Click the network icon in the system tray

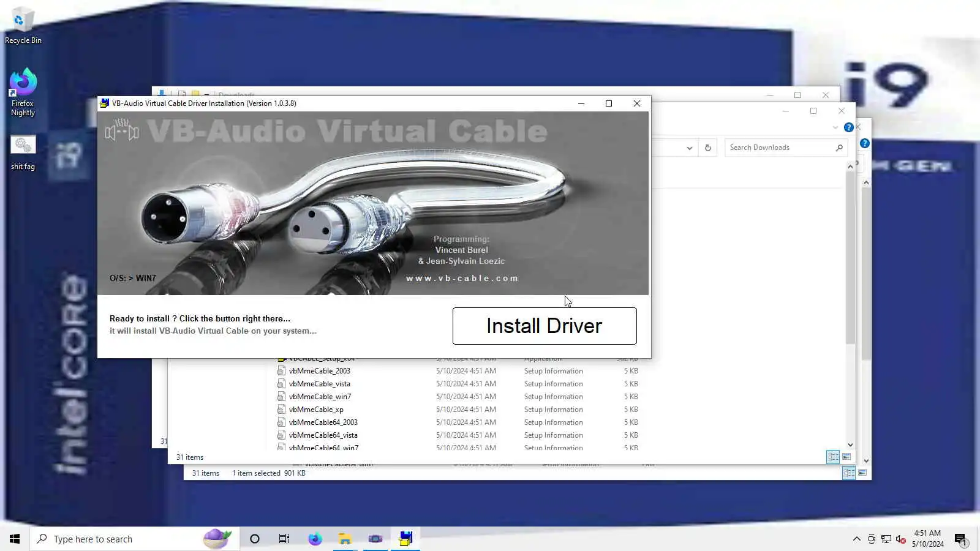[886, 539]
